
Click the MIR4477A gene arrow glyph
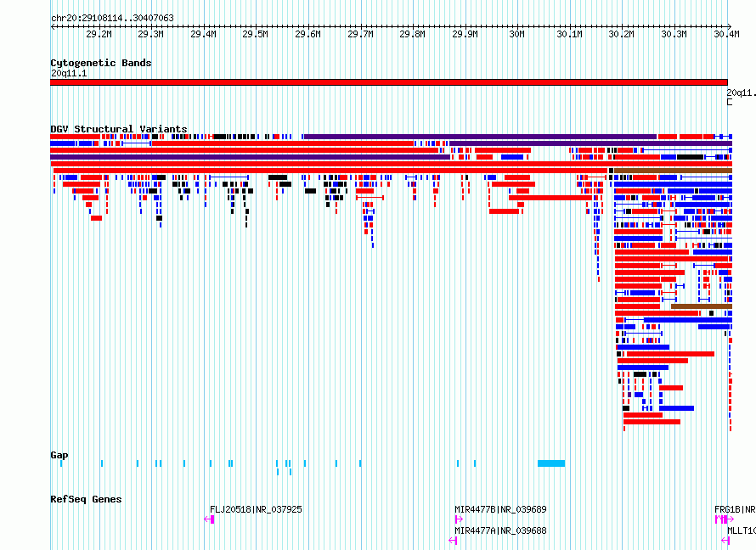click(x=453, y=541)
